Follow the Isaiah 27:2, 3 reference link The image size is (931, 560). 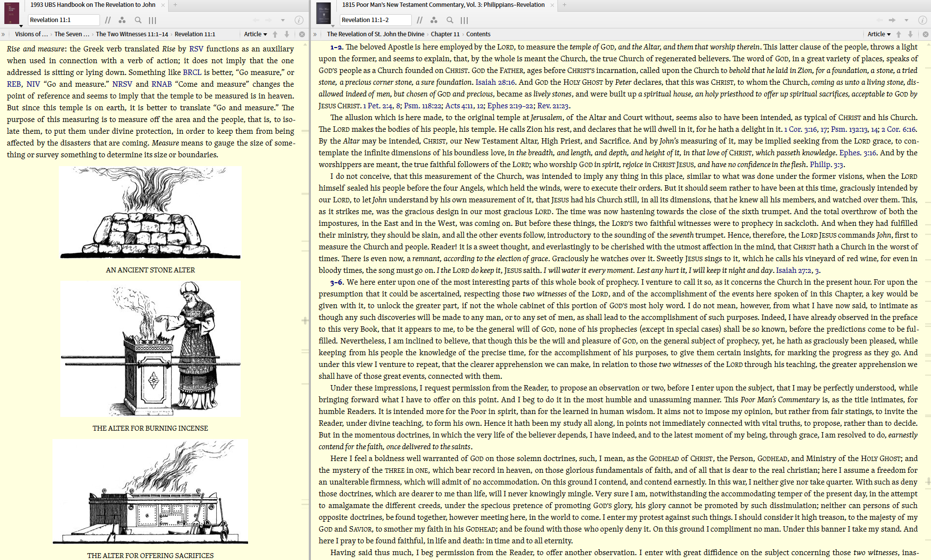[x=798, y=270]
